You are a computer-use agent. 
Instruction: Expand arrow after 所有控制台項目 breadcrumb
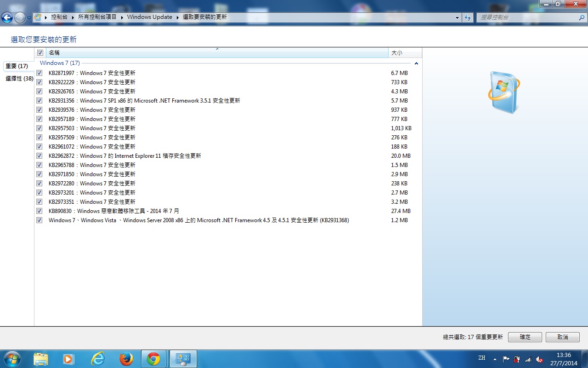coord(122,17)
